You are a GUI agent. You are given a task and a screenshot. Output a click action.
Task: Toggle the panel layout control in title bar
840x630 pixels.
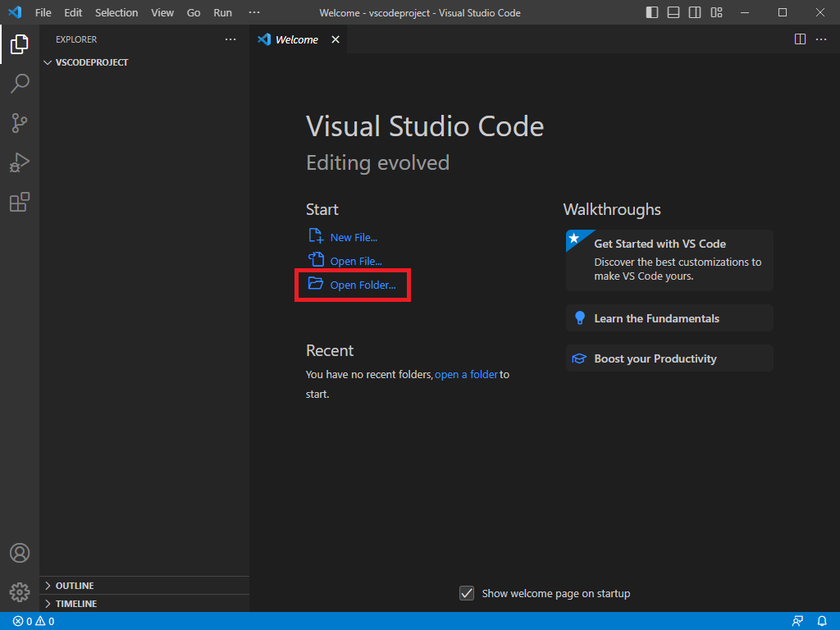[x=673, y=12]
